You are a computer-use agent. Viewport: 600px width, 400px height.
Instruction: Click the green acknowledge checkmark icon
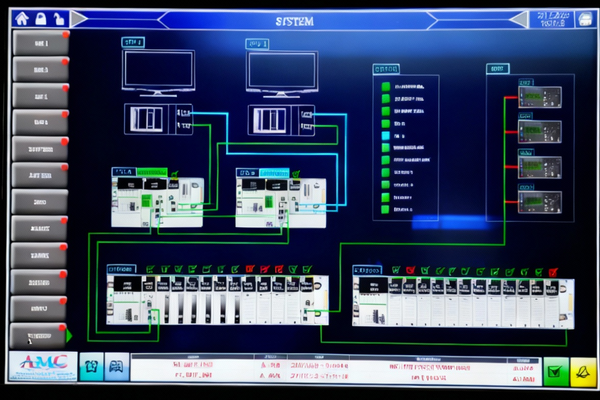coord(555,371)
